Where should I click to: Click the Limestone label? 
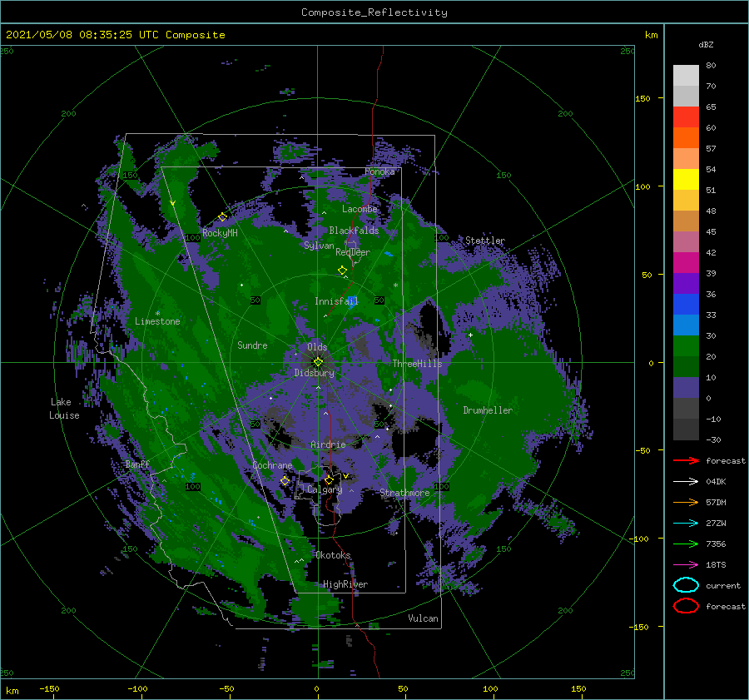157,321
